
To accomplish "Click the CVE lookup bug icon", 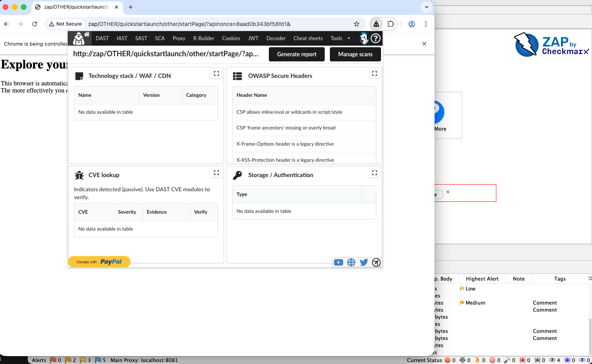I will [78, 175].
